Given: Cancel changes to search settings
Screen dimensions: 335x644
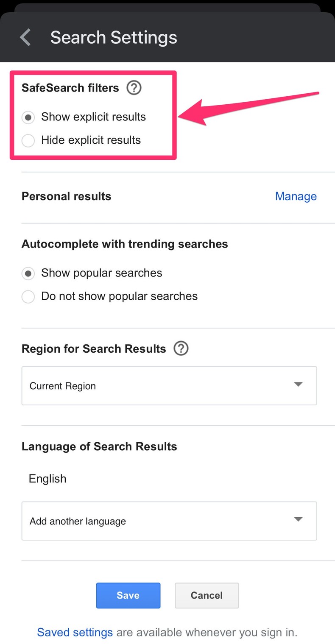Looking at the screenshot, I should point(207,595).
